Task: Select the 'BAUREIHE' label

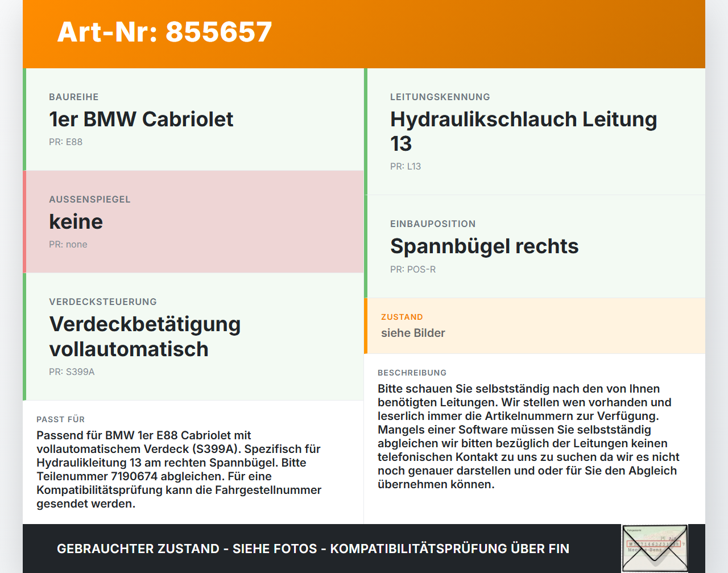Action: click(x=74, y=97)
